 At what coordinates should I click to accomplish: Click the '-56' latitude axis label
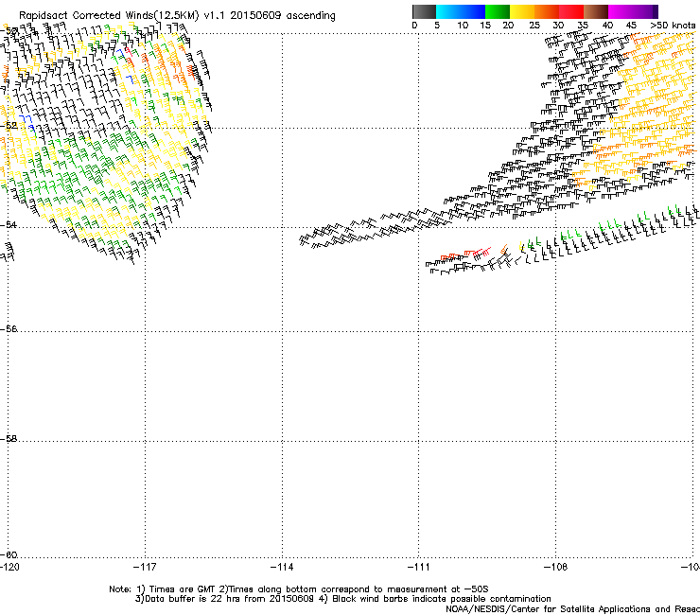click(9, 329)
